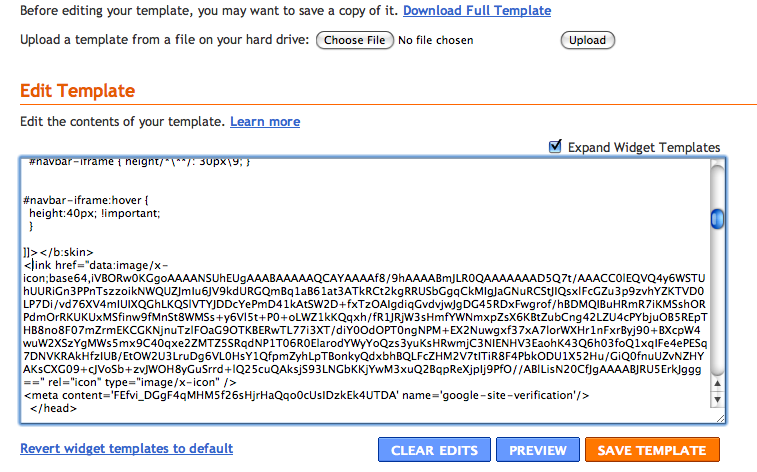Open the Download Full Template link
This screenshot has height=472, width=757.
(477, 11)
